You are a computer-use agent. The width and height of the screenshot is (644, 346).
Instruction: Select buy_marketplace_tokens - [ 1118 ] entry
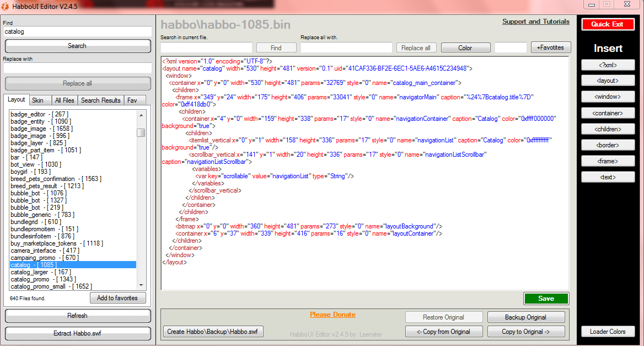[57, 244]
